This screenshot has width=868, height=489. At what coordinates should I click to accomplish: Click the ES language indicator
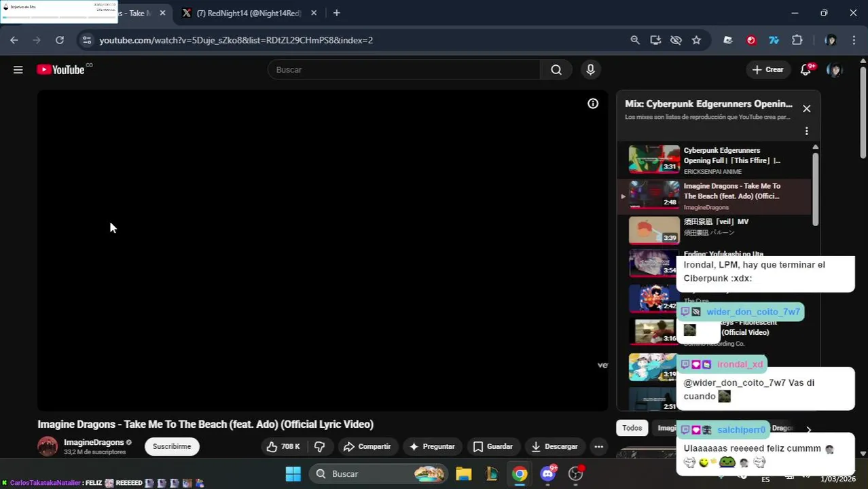pyautogui.click(x=765, y=479)
